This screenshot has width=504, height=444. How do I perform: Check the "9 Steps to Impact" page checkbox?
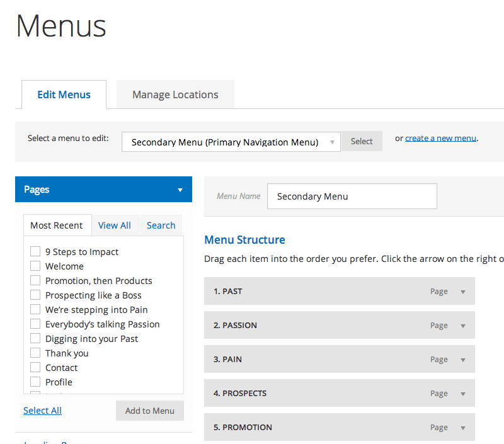point(35,251)
